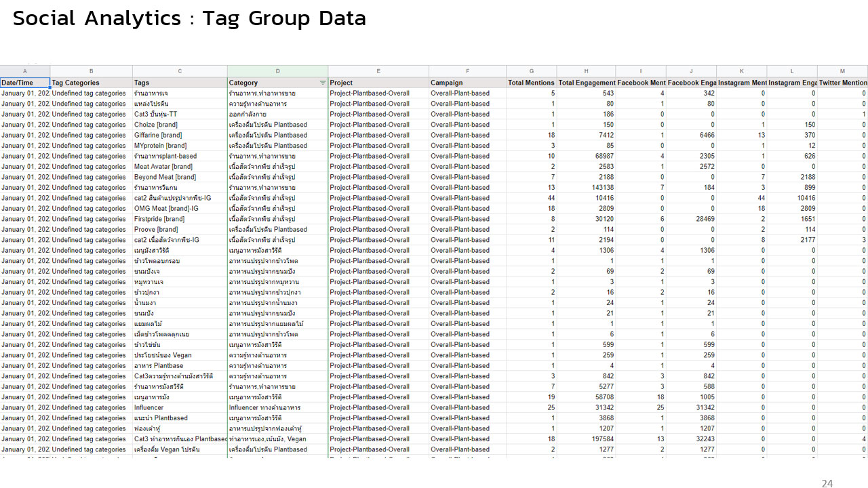Click the Project header cell
The width and height of the screenshot is (868, 488).
coord(378,83)
